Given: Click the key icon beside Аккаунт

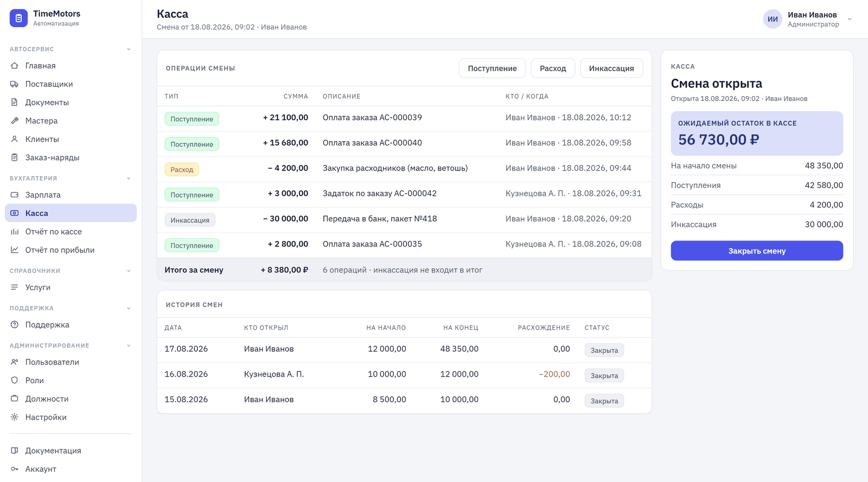Looking at the screenshot, I should pos(15,470).
